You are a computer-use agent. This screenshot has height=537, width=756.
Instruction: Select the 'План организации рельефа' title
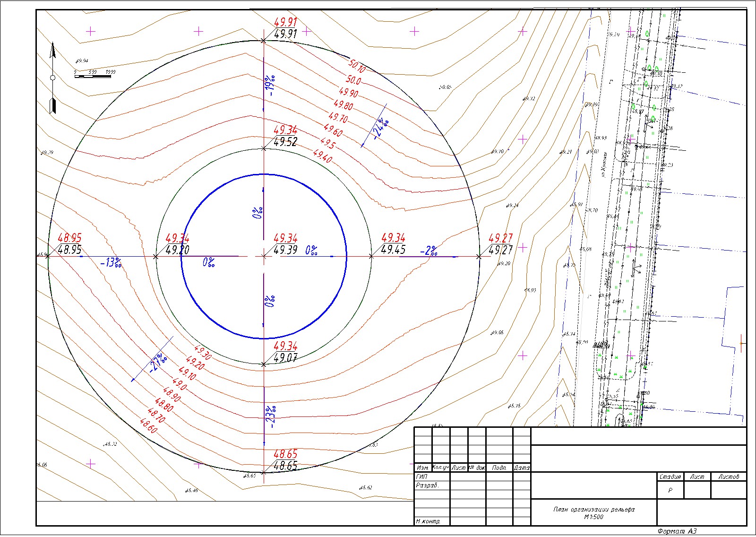594,510
